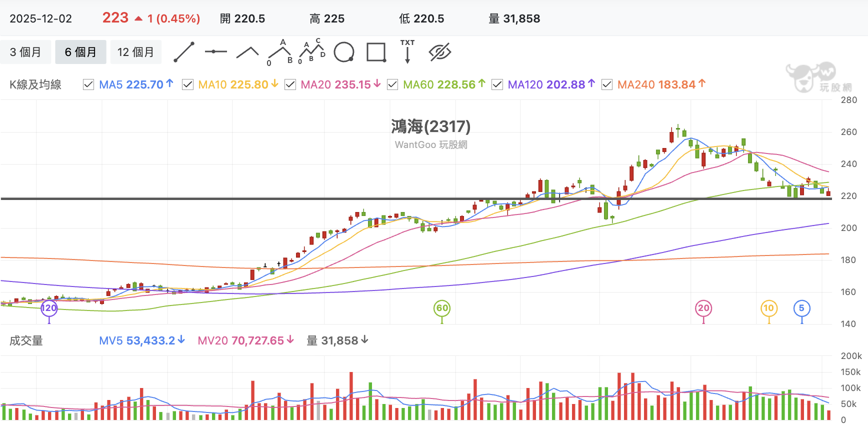The height and width of the screenshot is (427, 868).
Task: Click the header volume 量 31,858
Action: pyautogui.click(x=514, y=18)
